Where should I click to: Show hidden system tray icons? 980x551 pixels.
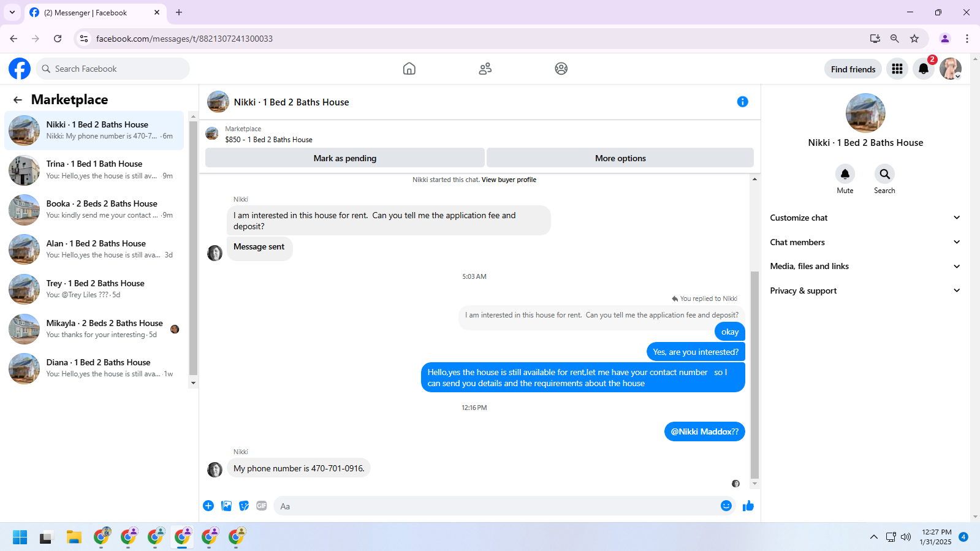tap(874, 538)
